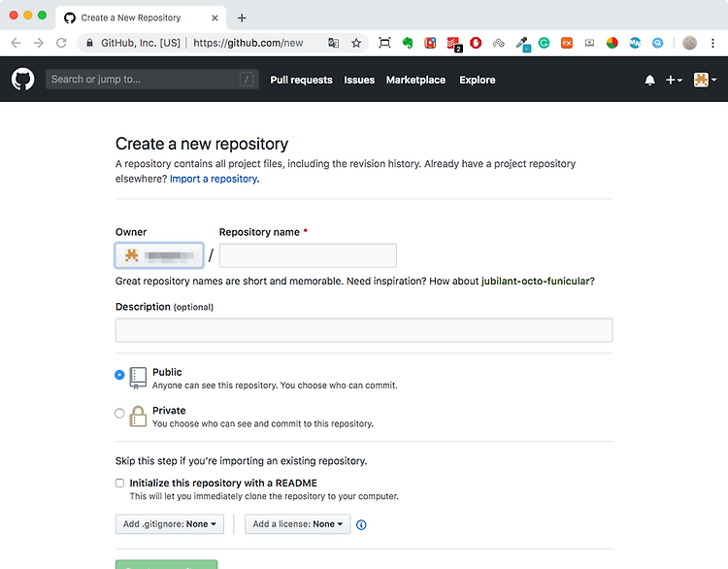Click the address bar URL github.com/new

tap(248, 43)
